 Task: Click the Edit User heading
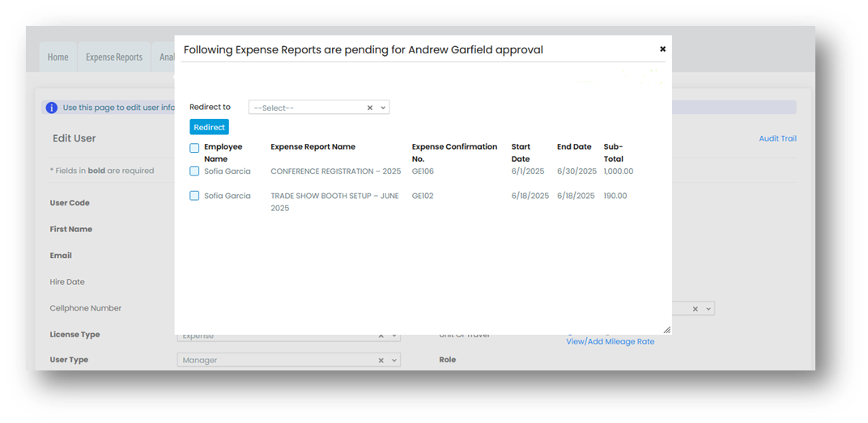(x=74, y=138)
